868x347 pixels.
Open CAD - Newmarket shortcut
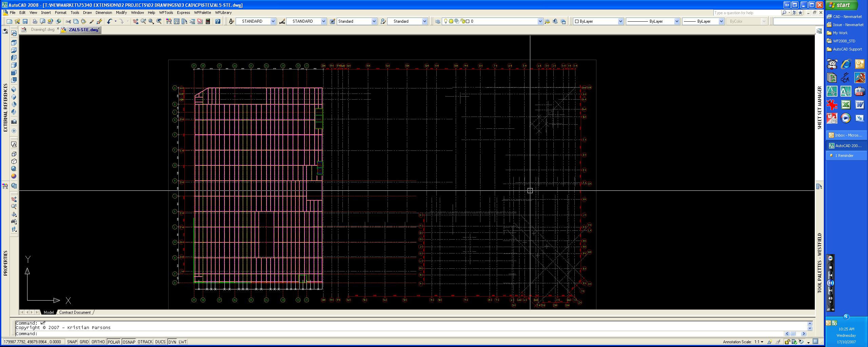click(x=844, y=17)
